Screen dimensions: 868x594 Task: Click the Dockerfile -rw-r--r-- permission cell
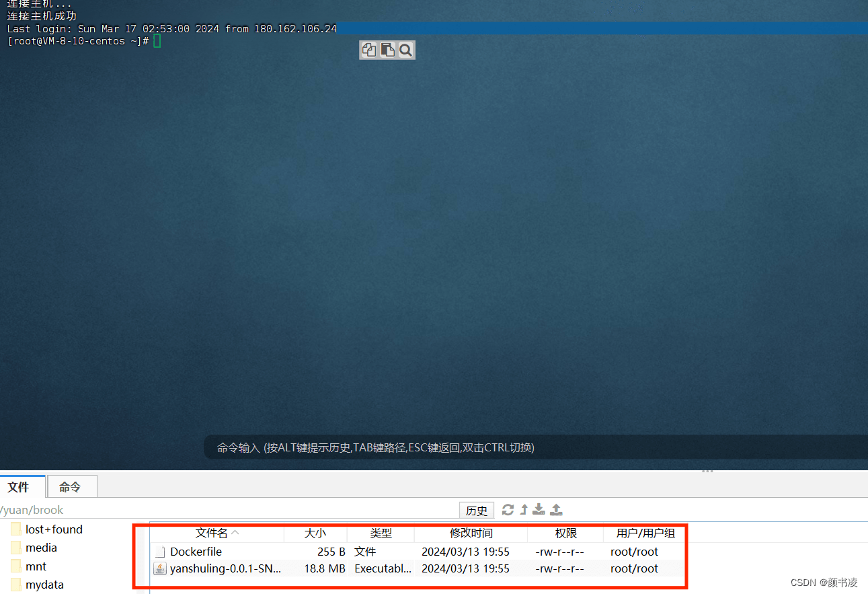[x=559, y=552]
